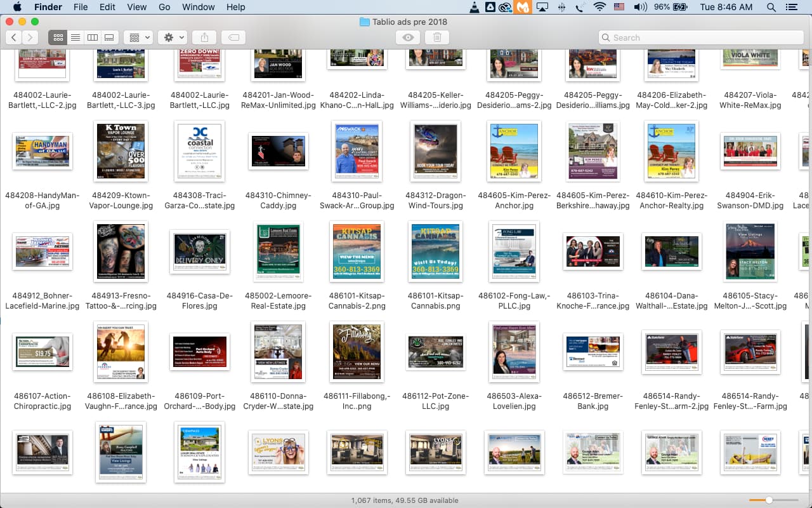Select 484913-Fresno-Tattoo thumbnail
This screenshot has width=812, height=508.
121,251
